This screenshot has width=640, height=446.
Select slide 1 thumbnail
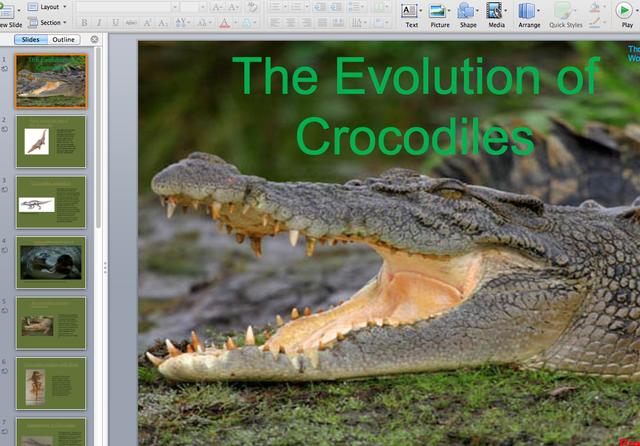tap(51, 81)
